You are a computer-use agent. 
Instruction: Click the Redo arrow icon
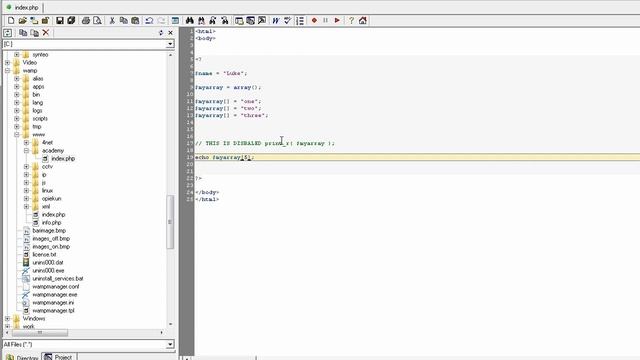pos(161,20)
